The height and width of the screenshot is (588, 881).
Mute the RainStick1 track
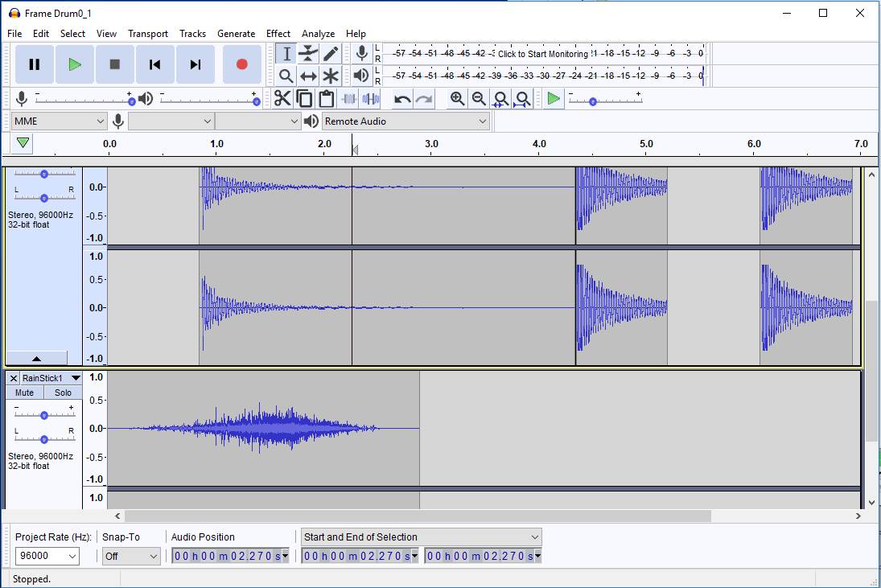pyautogui.click(x=23, y=392)
